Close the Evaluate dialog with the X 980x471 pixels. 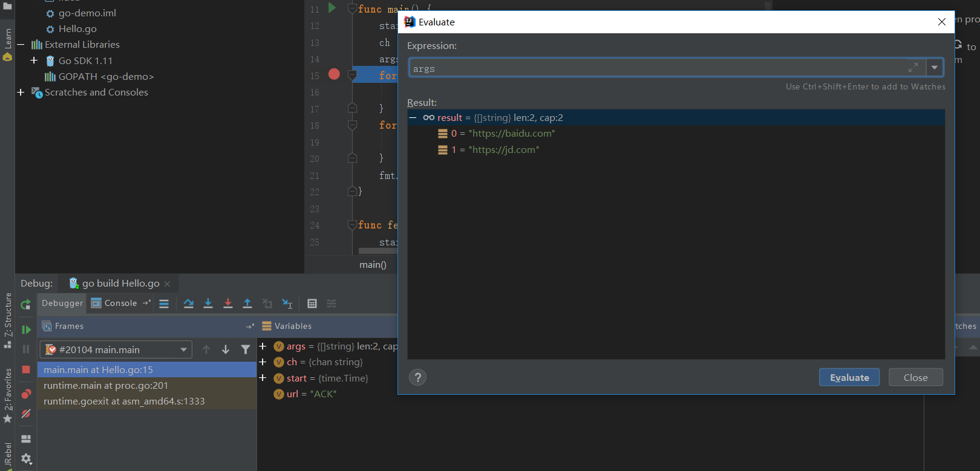coord(942,22)
